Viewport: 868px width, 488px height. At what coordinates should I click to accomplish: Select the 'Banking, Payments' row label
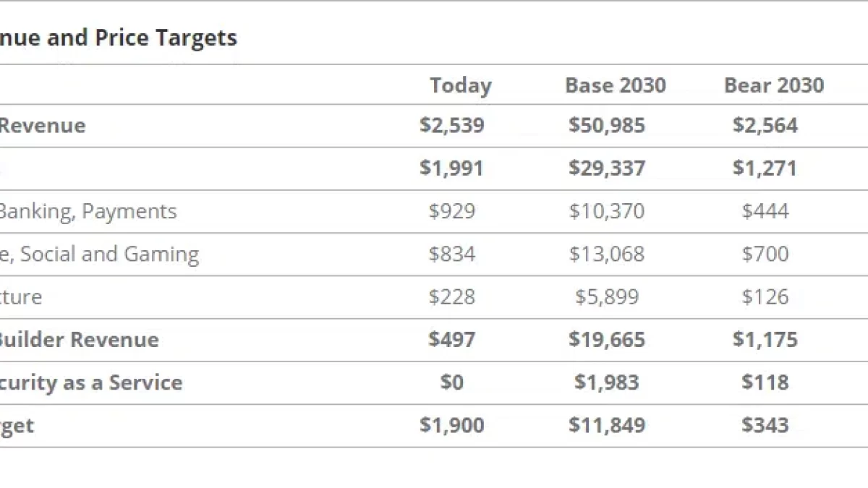click(x=87, y=211)
